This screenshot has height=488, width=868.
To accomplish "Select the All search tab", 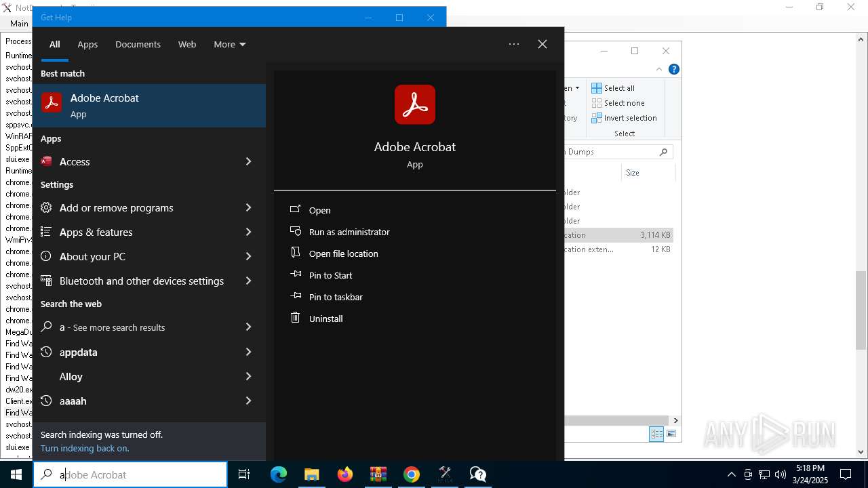I will [55, 44].
